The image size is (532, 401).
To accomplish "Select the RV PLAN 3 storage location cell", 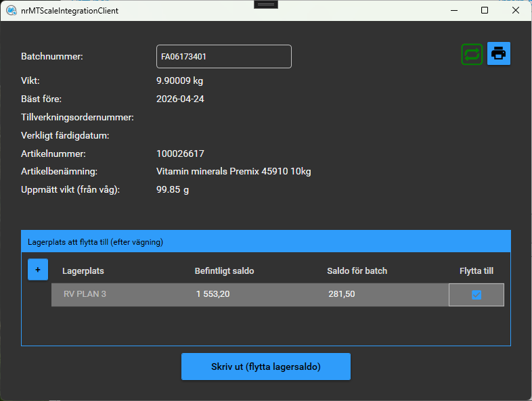I will pos(84,294).
